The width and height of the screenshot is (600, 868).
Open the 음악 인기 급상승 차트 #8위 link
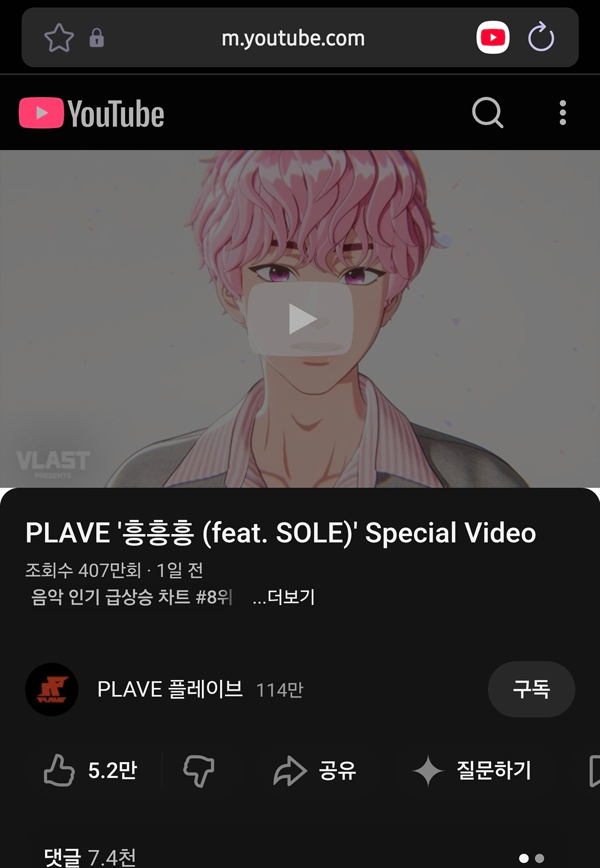(x=131, y=597)
